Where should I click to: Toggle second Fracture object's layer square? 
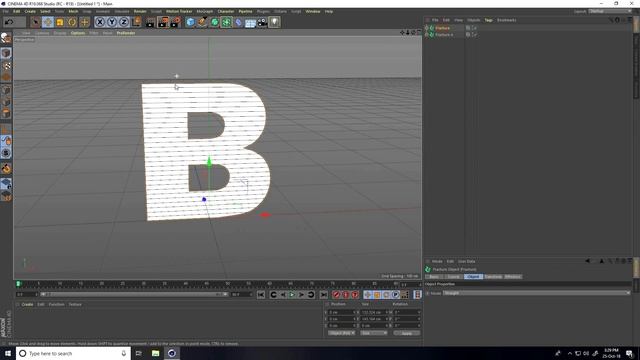click(x=468, y=35)
